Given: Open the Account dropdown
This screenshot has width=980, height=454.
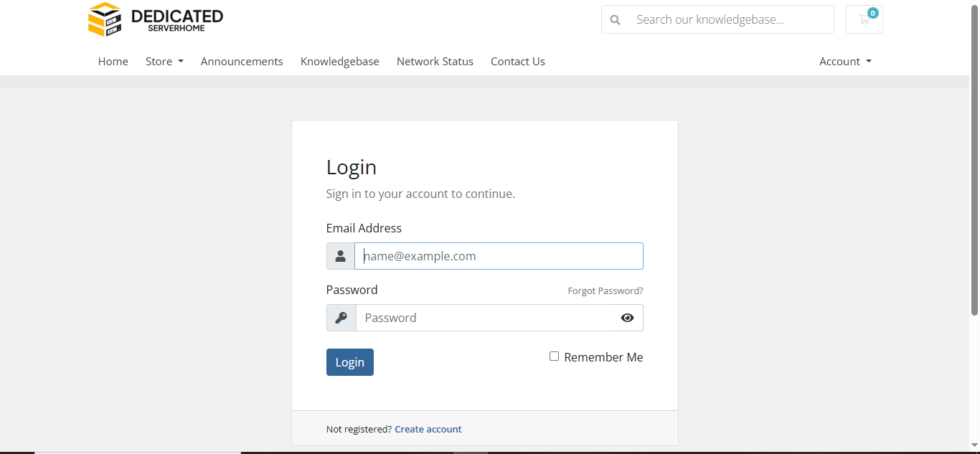Looking at the screenshot, I should [x=845, y=62].
